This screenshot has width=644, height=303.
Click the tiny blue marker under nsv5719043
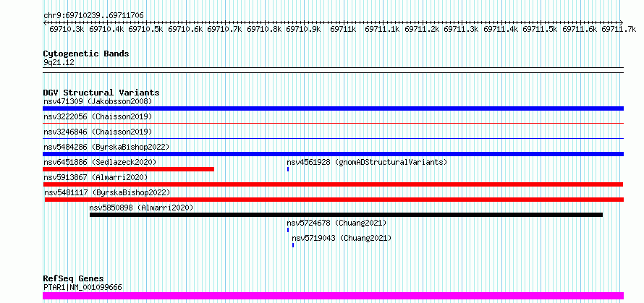click(x=293, y=245)
